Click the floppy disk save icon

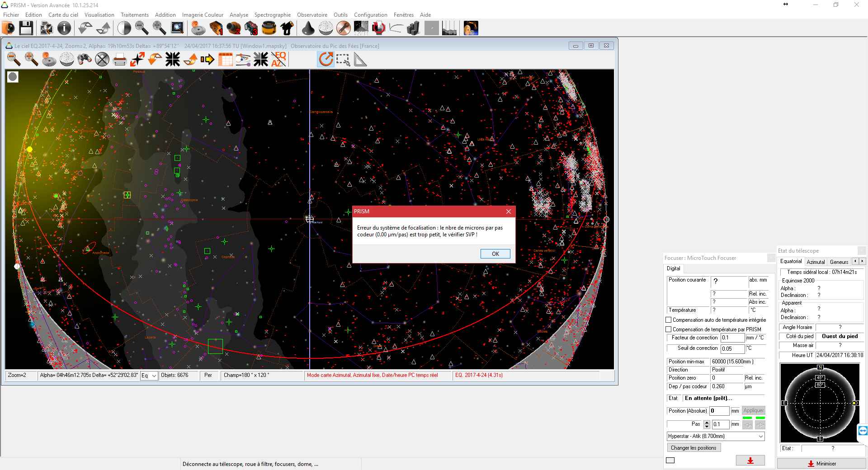point(26,28)
